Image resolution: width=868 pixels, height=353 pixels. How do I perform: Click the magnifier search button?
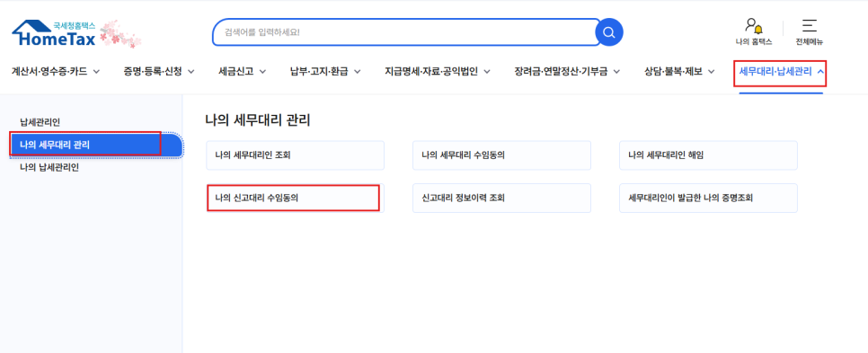pos(609,32)
